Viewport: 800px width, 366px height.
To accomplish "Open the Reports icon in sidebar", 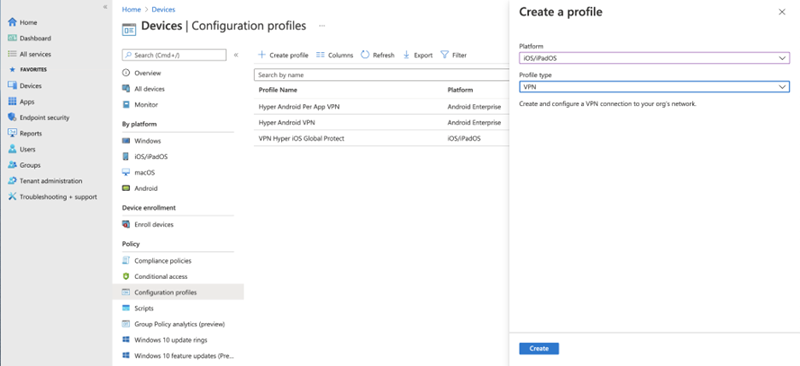I will (x=13, y=133).
